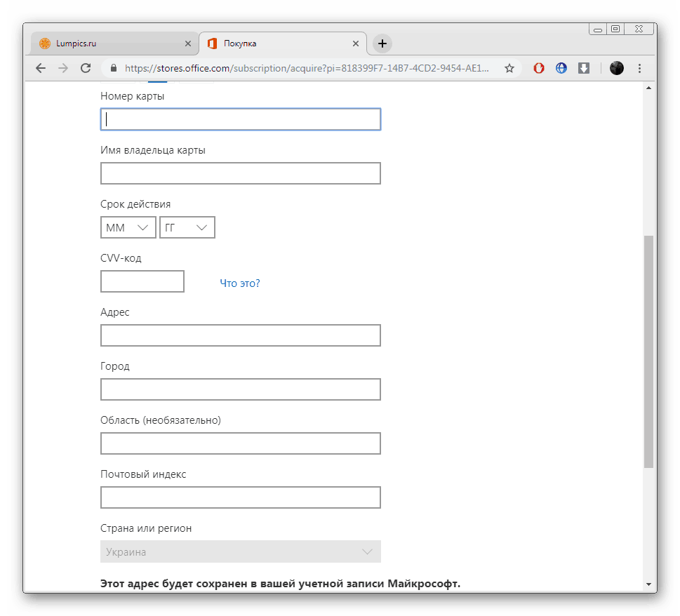Close the Lumpics.ru tab
Screen dimensions: 680x616
(x=187, y=43)
